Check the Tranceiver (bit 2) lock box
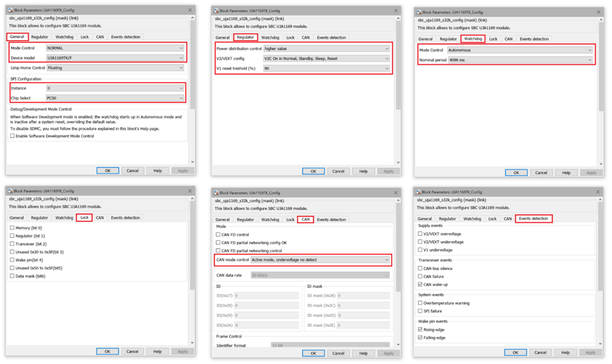This screenshot has height=364, width=612. [12, 244]
